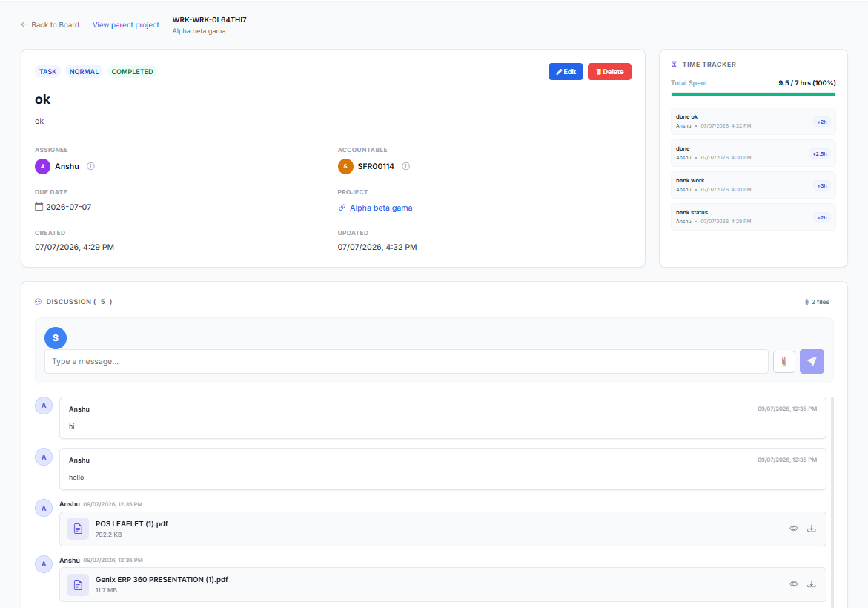Send the message with paper plane icon
Viewport: 868px width, 608px height.
[812, 362]
